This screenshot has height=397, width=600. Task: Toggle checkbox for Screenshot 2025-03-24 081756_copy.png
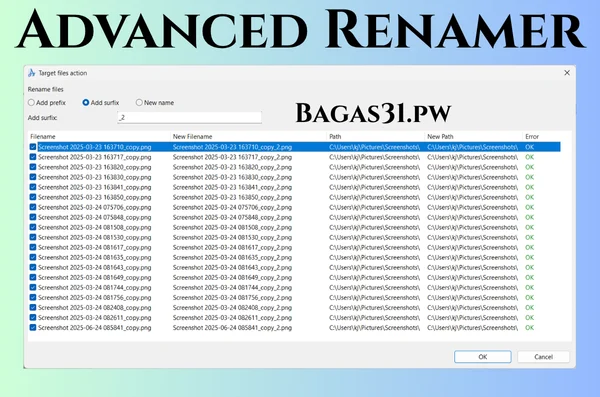33,297
